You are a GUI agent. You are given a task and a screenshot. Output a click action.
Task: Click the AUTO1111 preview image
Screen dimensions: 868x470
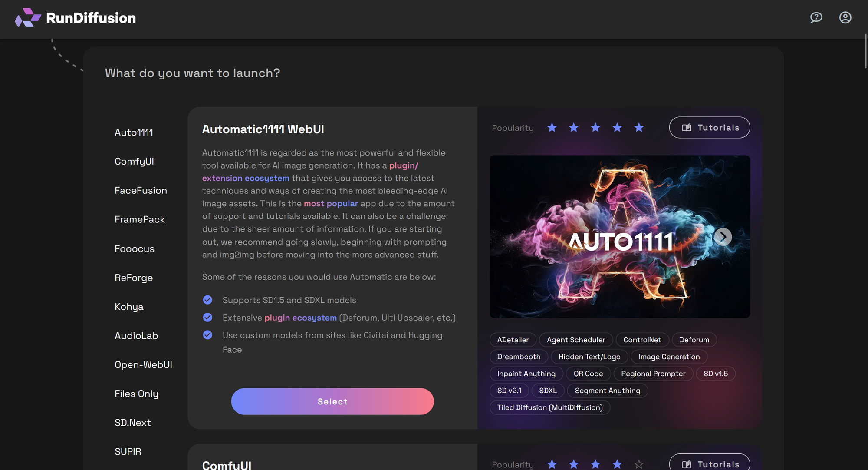[x=620, y=237]
